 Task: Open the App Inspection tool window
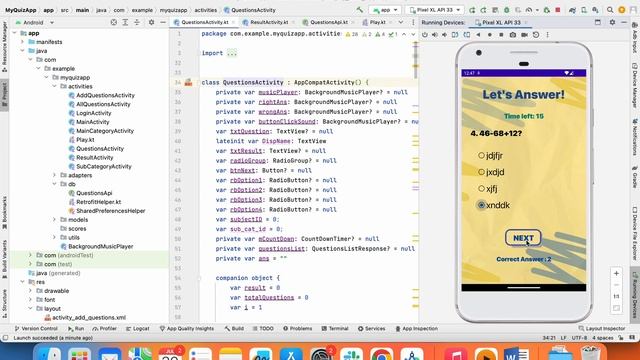[x=416, y=329]
